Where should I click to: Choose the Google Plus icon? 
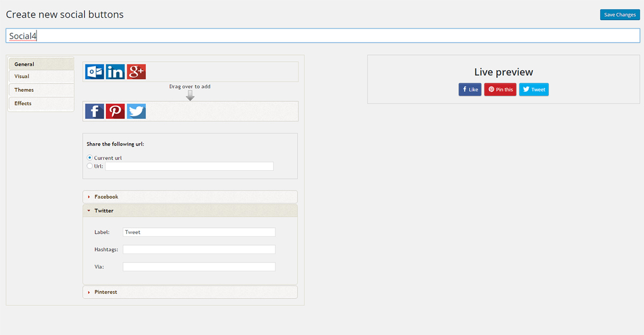136,71
